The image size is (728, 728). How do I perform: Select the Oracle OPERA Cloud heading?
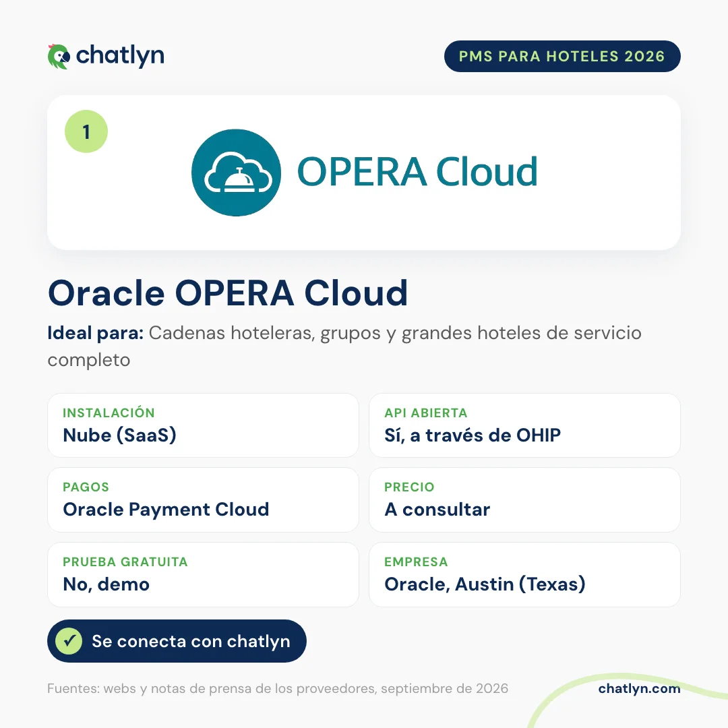pos(228,293)
